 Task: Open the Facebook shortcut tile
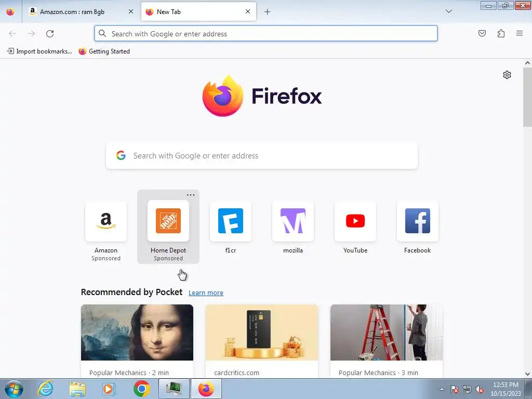(417, 227)
